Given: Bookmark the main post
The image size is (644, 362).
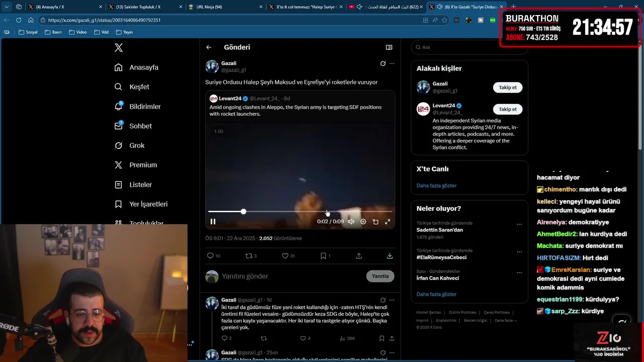Looking at the screenshot, I should tap(325, 256).
